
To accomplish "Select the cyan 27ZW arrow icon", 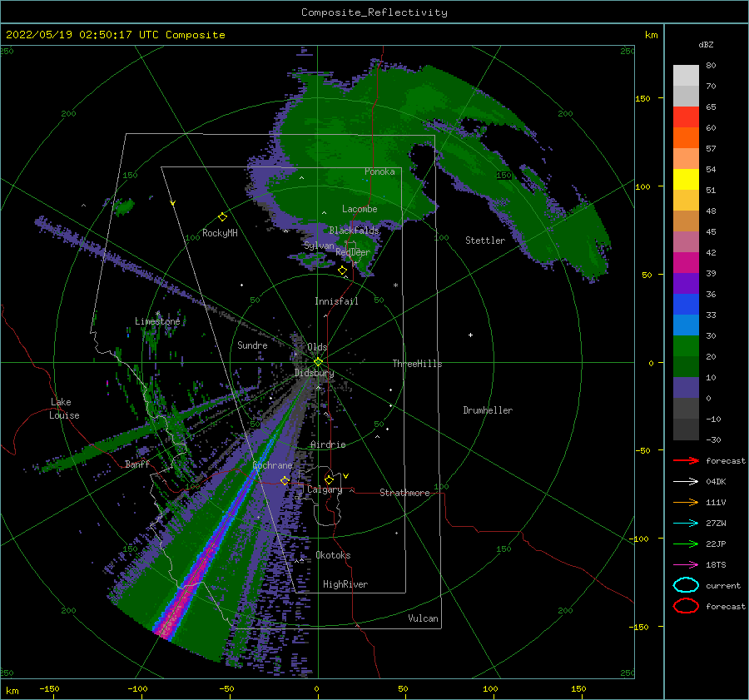I will point(686,523).
